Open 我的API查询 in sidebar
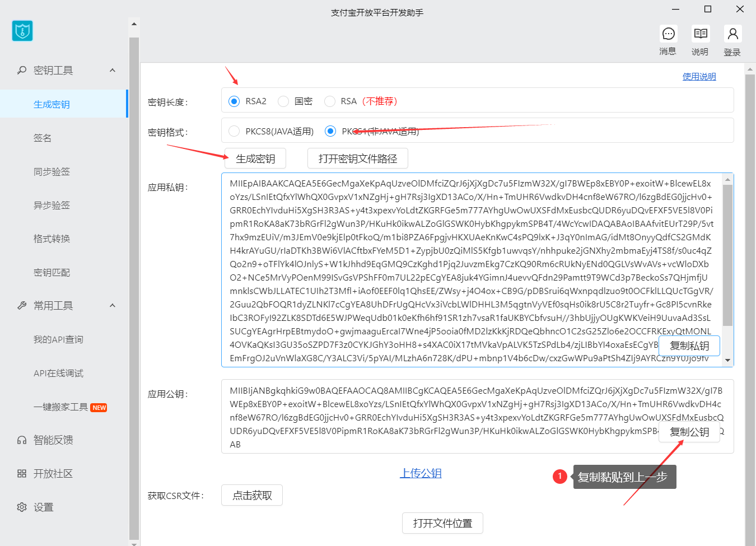Screen dimensions: 756x546 click(x=58, y=339)
